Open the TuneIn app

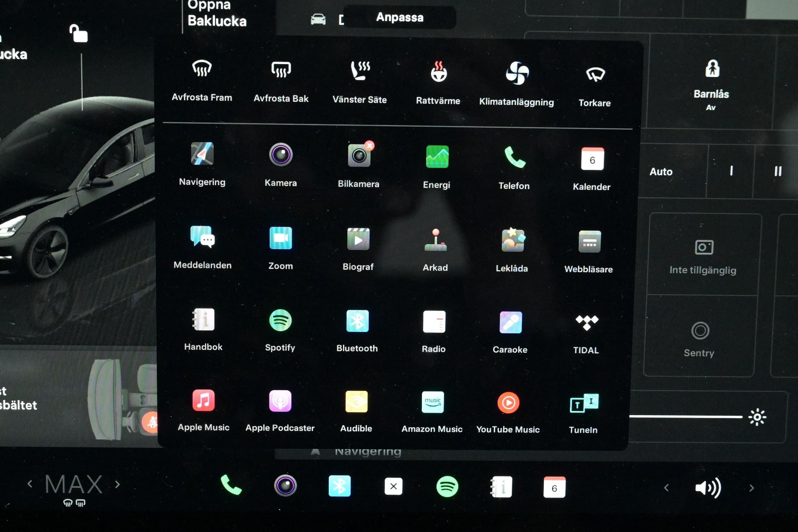(x=584, y=414)
